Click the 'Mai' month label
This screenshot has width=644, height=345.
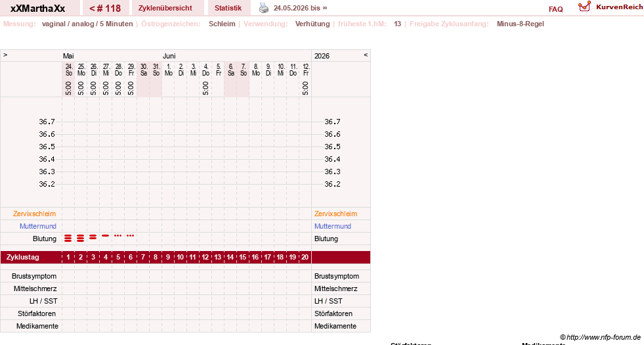tap(68, 56)
